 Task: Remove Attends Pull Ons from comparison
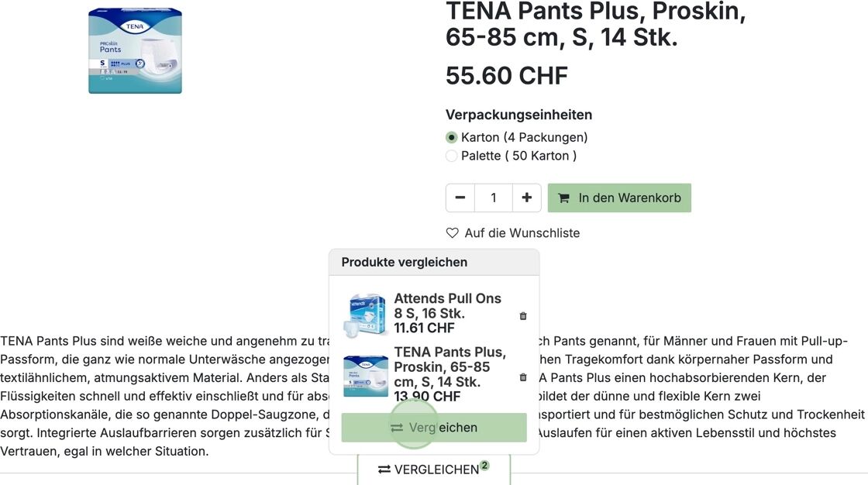click(x=523, y=316)
